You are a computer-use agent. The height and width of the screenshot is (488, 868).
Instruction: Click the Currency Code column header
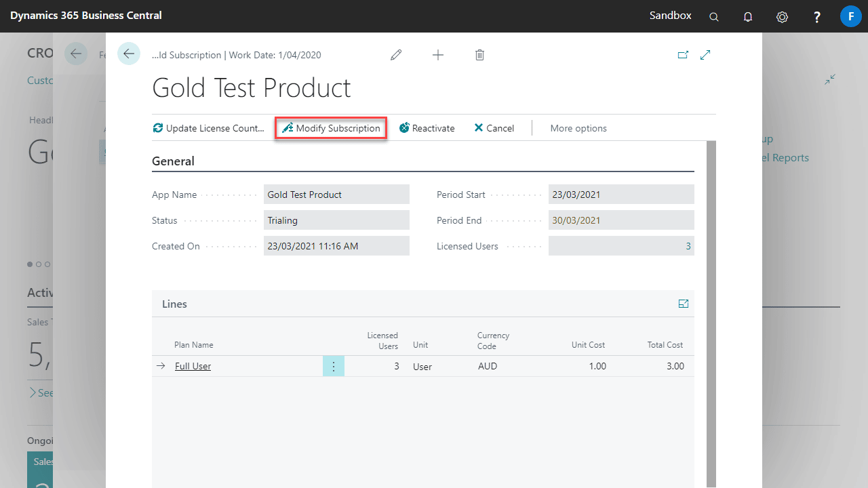click(493, 340)
